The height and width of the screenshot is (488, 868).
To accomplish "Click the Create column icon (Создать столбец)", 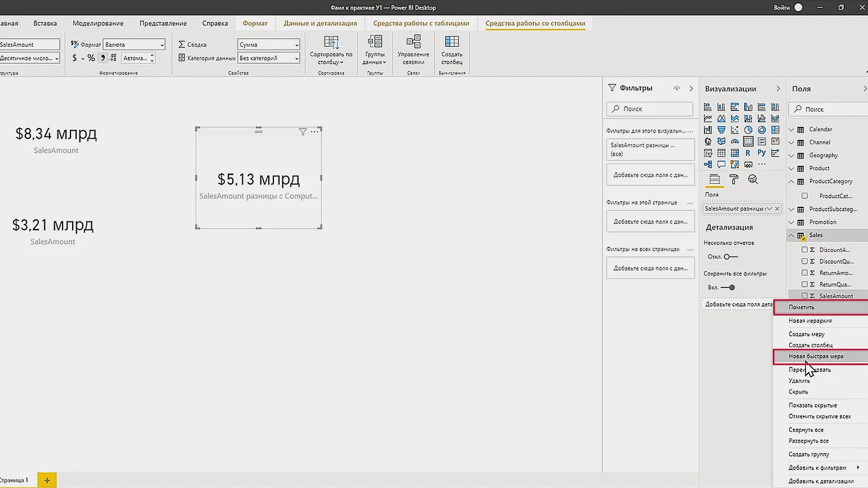I will pos(451,50).
